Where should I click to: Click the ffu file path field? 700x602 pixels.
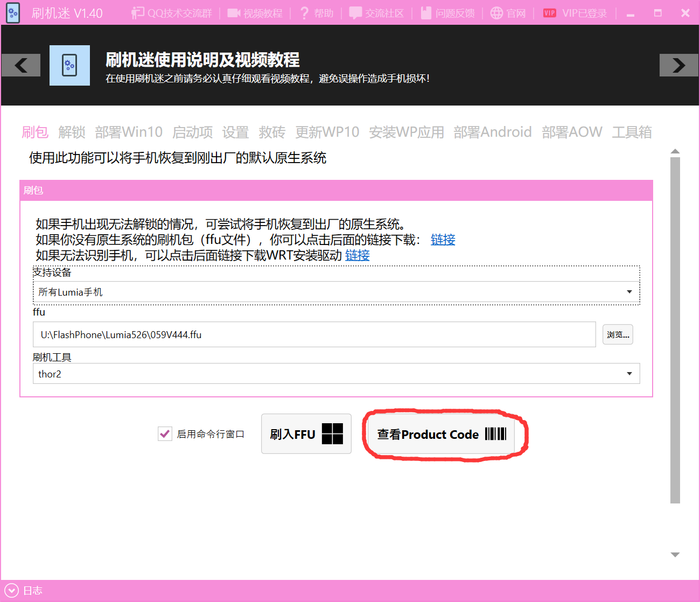point(314,334)
